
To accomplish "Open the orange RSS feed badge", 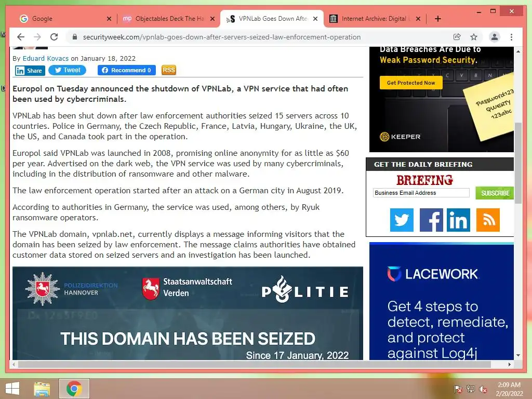I will (x=169, y=70).
